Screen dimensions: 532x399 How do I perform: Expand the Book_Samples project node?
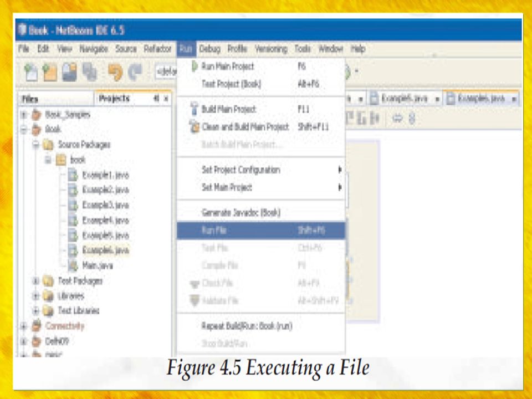[24, 115]
